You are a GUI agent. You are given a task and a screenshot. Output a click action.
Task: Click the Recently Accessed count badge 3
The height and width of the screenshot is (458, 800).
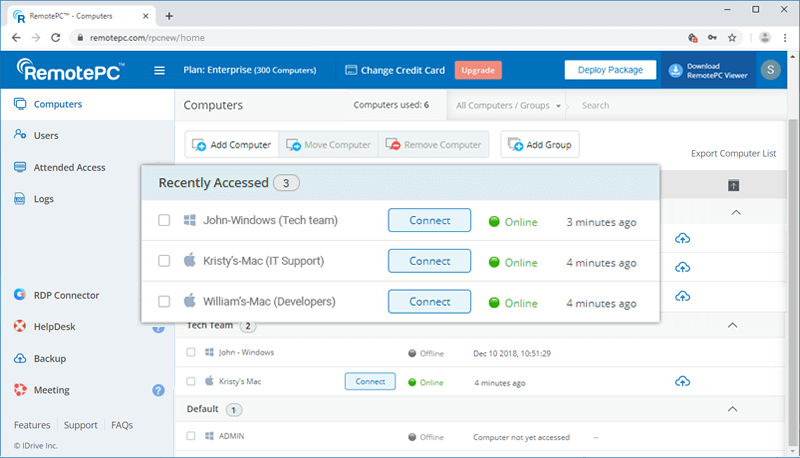(286, 183)
